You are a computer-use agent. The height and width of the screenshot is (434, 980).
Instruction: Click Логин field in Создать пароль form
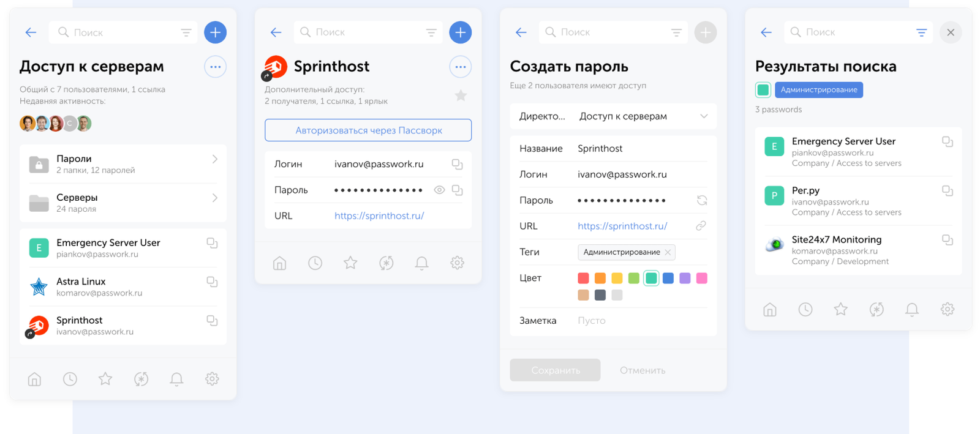613,174
